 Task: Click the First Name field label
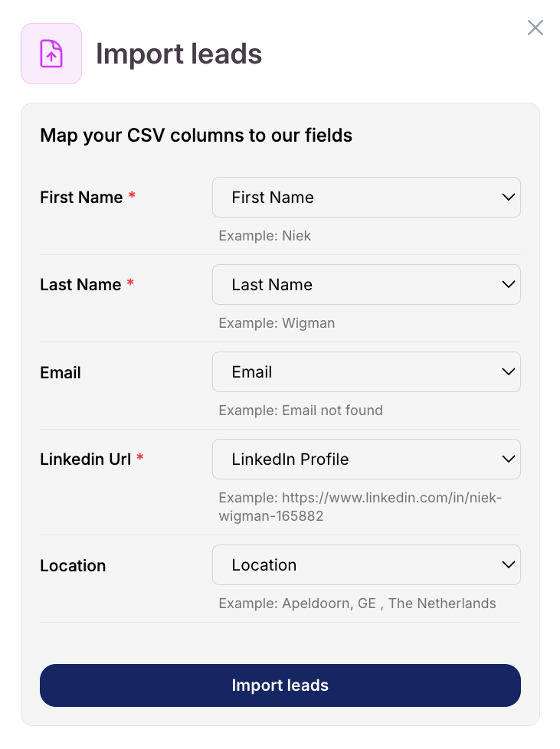(81, 198)
